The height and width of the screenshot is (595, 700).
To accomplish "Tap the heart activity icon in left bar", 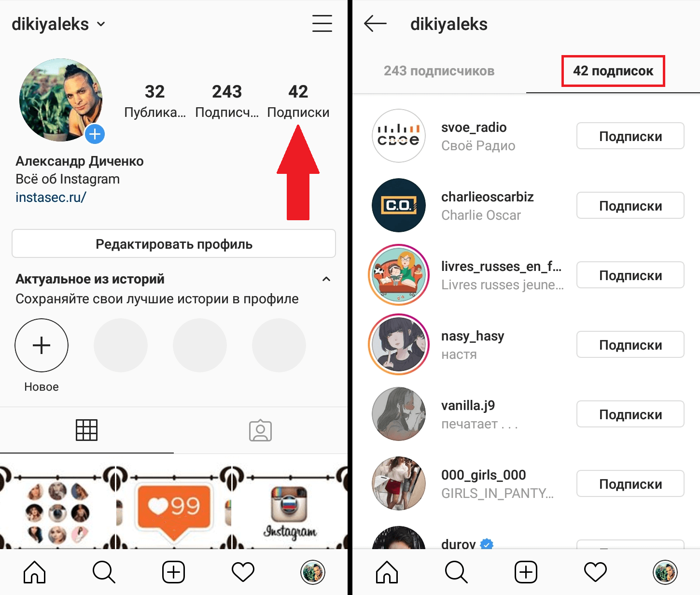I will click(243, 572).
